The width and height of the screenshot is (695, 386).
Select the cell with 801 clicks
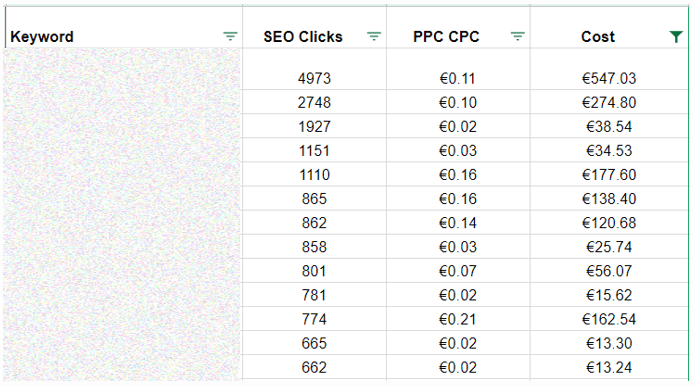[x=314, y=271]
